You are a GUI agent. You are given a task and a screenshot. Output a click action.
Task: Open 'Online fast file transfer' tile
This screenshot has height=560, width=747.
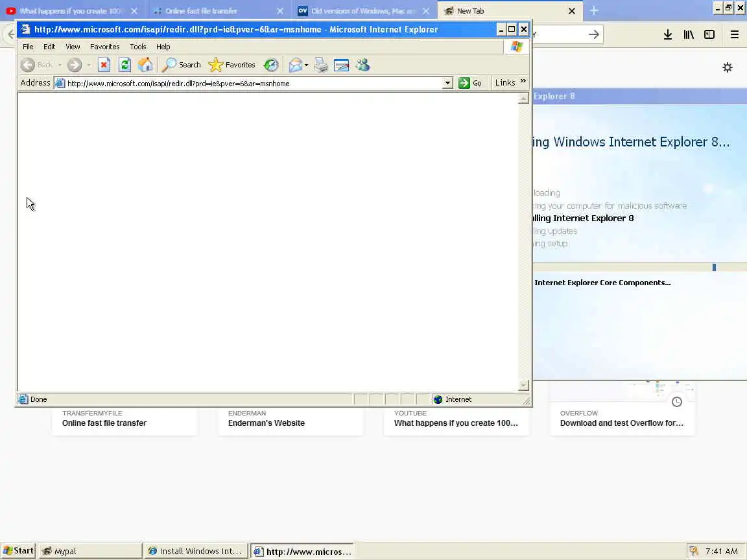(x=124, y=421)
